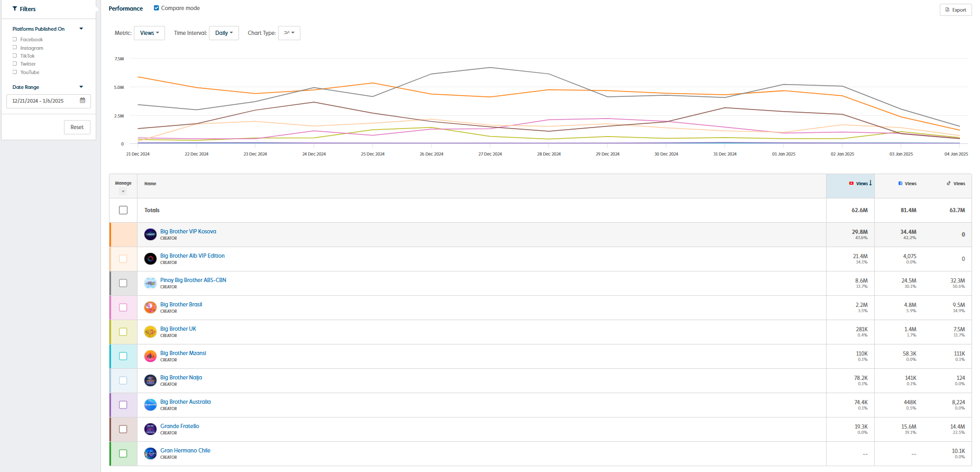Click Gran Hermano Chile avatar
The height and width of the screenshot is (472, 980).
pos(150,453)
